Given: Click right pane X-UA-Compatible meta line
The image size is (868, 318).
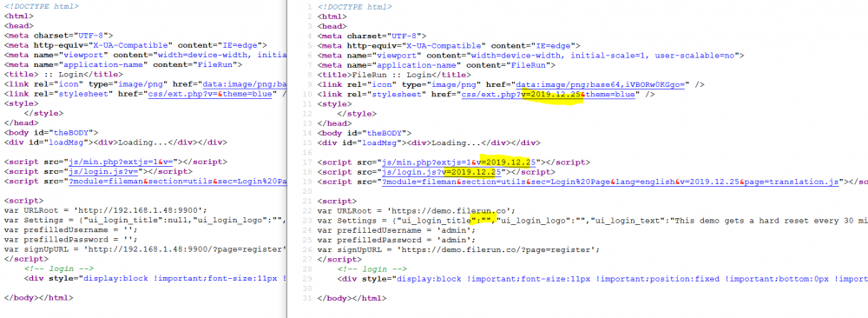Looking at the screenshot, I should pyautogui.click(x=449, y=45).
